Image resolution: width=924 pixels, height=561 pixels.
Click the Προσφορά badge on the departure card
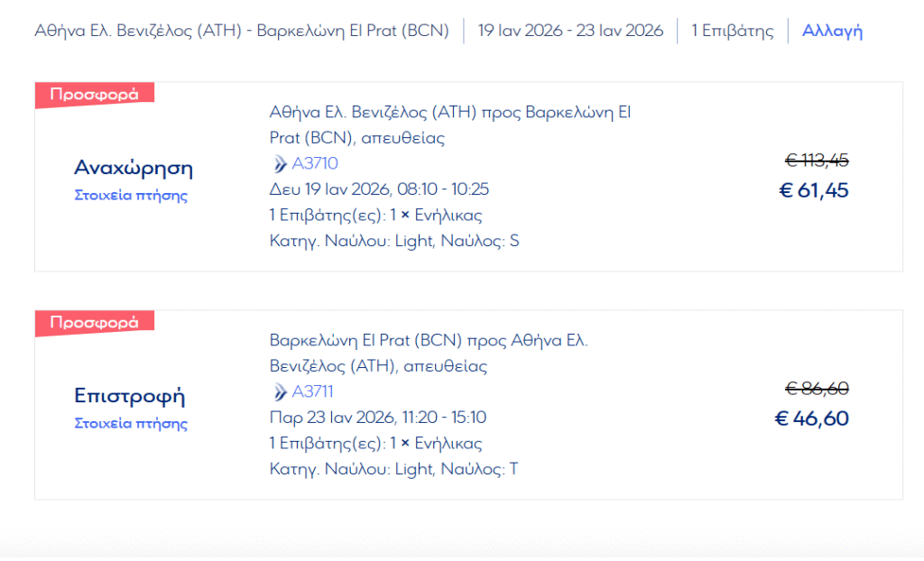(x=94, y=94)
